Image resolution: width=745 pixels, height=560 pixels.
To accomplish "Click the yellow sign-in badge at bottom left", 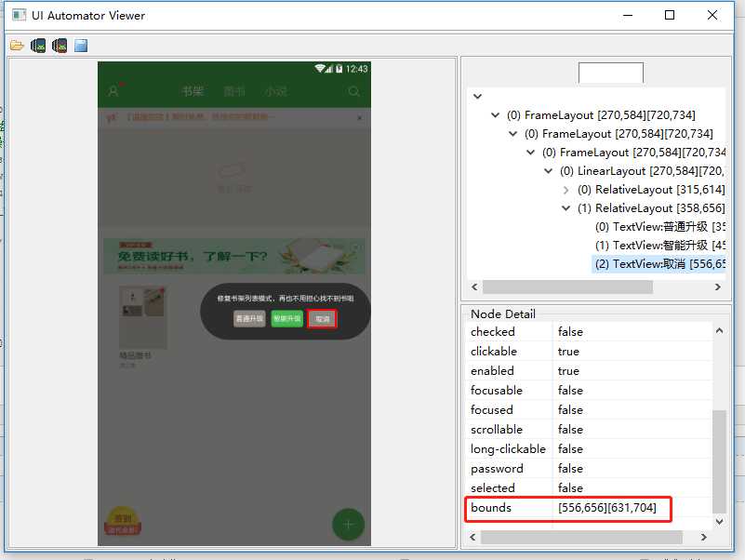I will (x=123, y=521).
